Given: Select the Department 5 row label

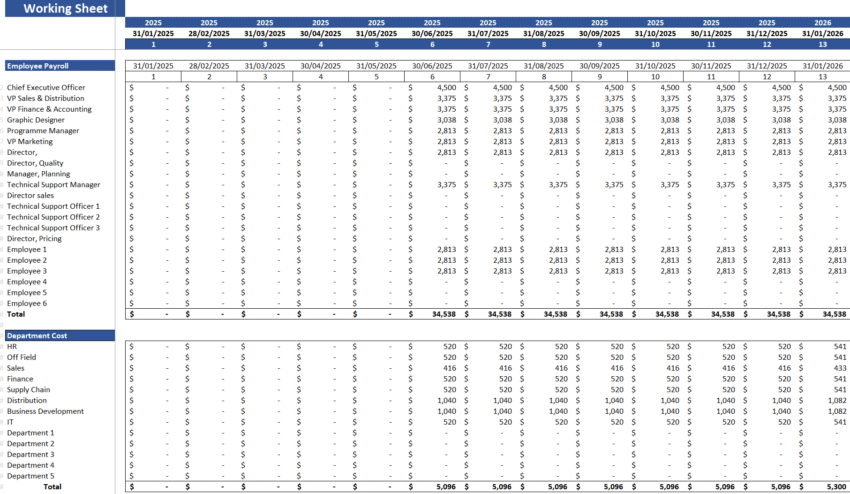Looking at the screenshot, I should pos(30,476).
